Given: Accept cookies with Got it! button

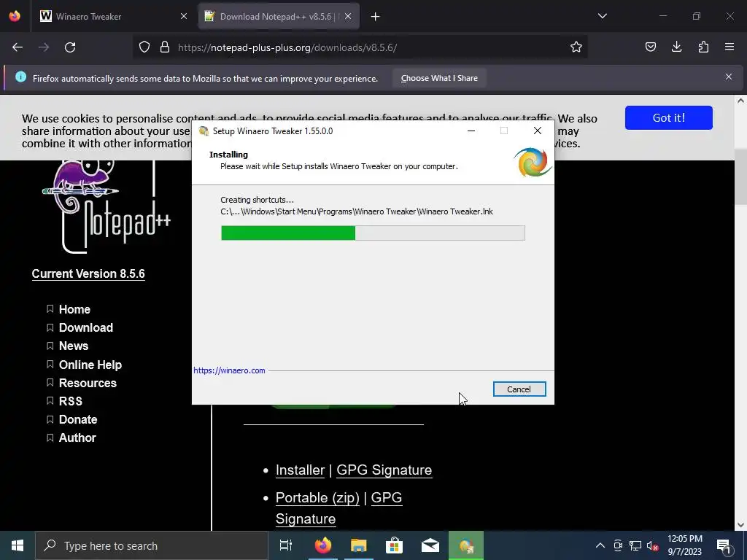Looking at the screenshot, I should pos(668,117).
